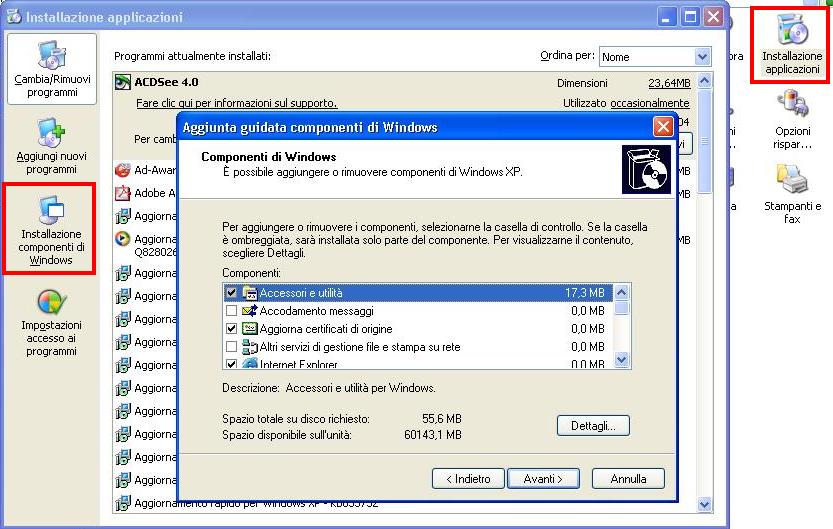Screen dimensions: 833x529
Task: Open Installazione componenti di Windows
Action: tap(50, 229)
